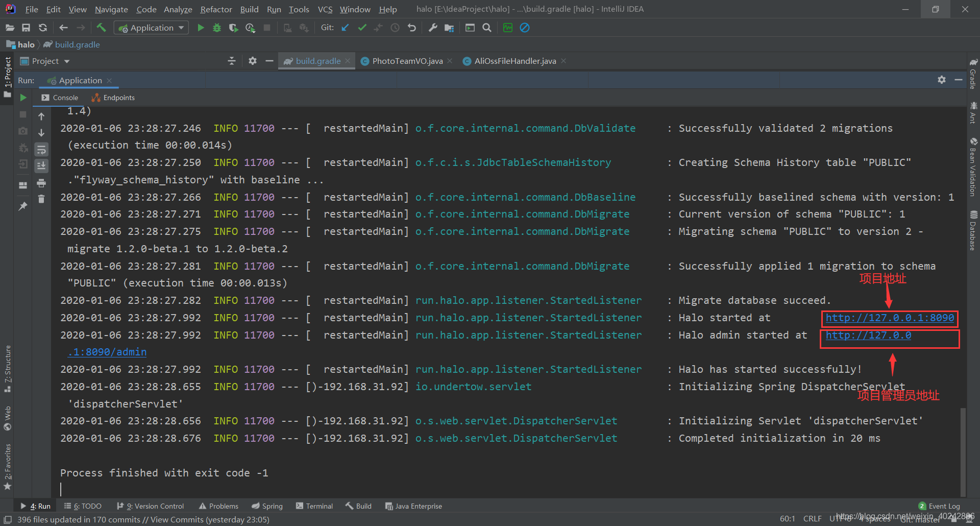The width and height of the screenshot is (980, 526).
Task: Print the console output icon
Action: pos(41,183)
